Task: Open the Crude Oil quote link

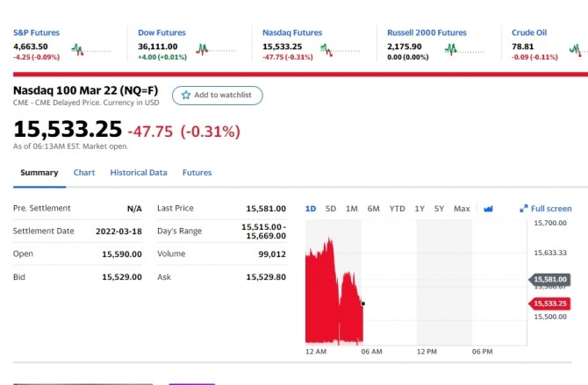Action: click(529, 32)
